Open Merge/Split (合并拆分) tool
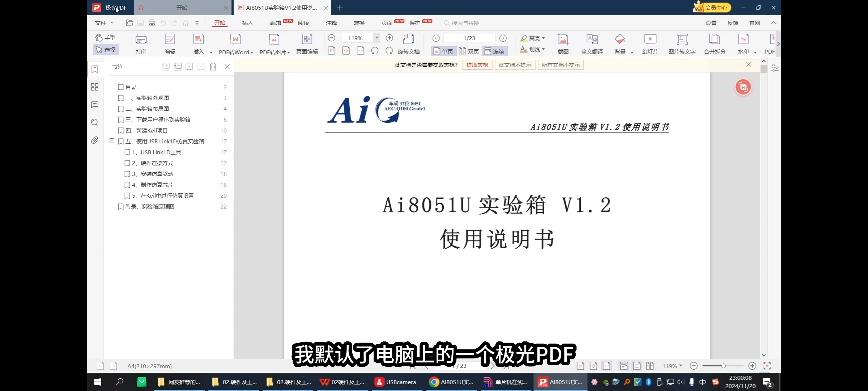 (715, 43)
